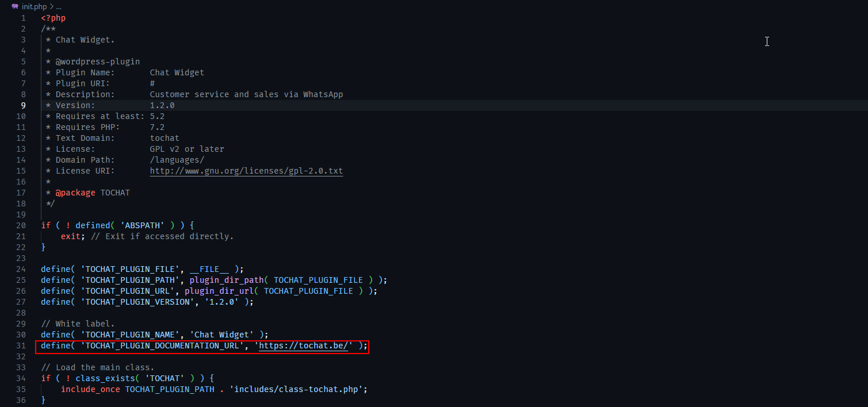This screenshot has width=868, height=407.
Task: Click line number 31 in the gutter
Action: [x=21, y=345]
